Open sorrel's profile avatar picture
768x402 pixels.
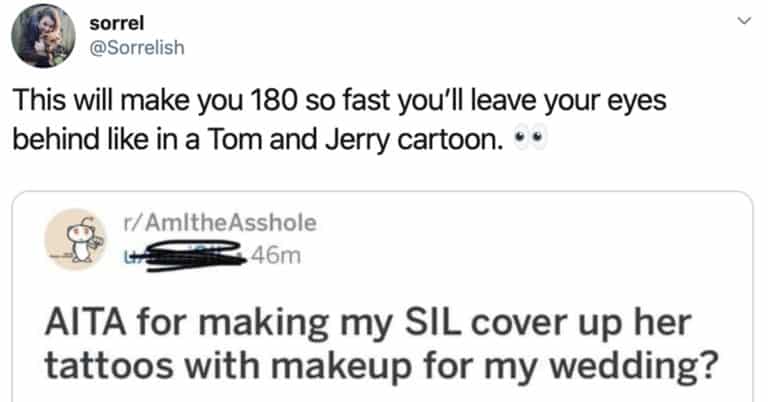42,36
